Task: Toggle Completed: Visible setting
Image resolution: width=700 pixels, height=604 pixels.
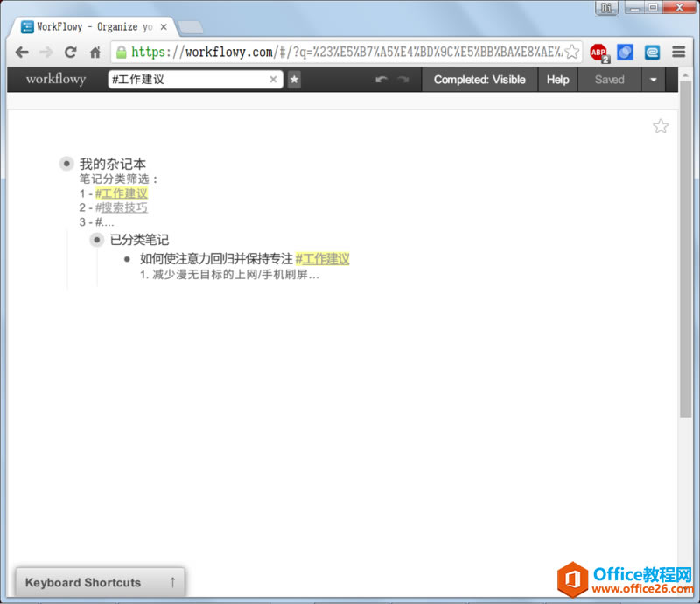Action: [479, 80]
